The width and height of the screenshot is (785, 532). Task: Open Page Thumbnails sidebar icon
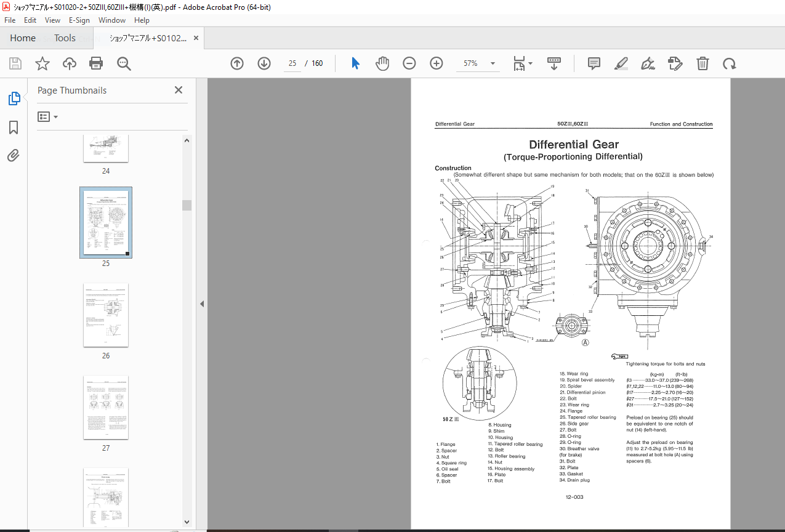tap(14, 99)
